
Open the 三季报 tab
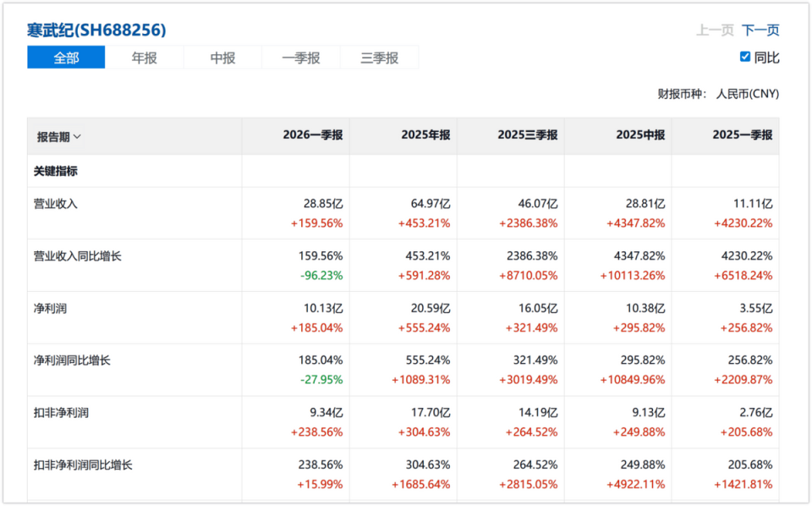coord(380,58)
